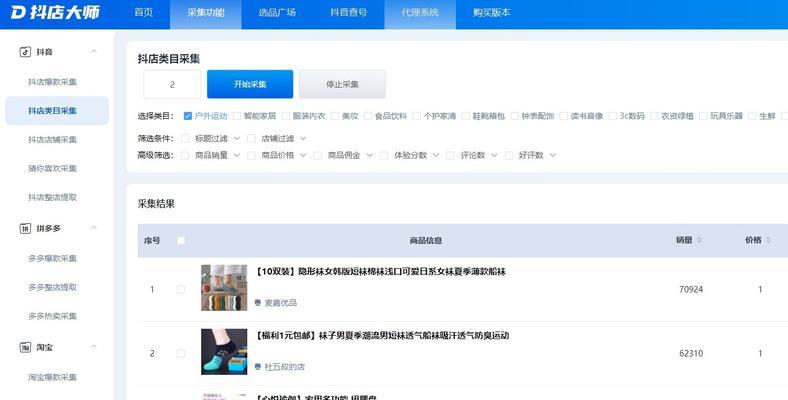The height and width of the screenshot is (400, 788).
Task: Sort by 价格 column arrows
Action: click(x=768, y=240)
